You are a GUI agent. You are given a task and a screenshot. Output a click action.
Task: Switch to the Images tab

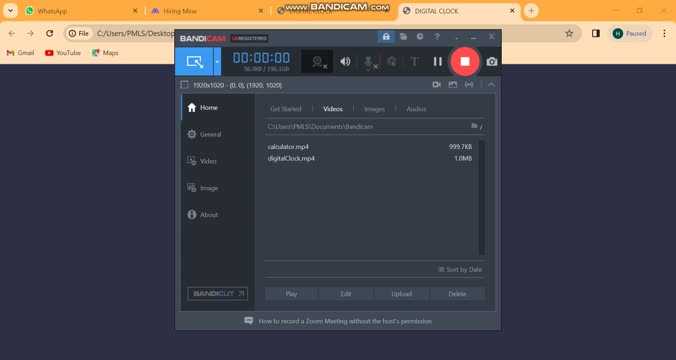[x=374, y=109]
